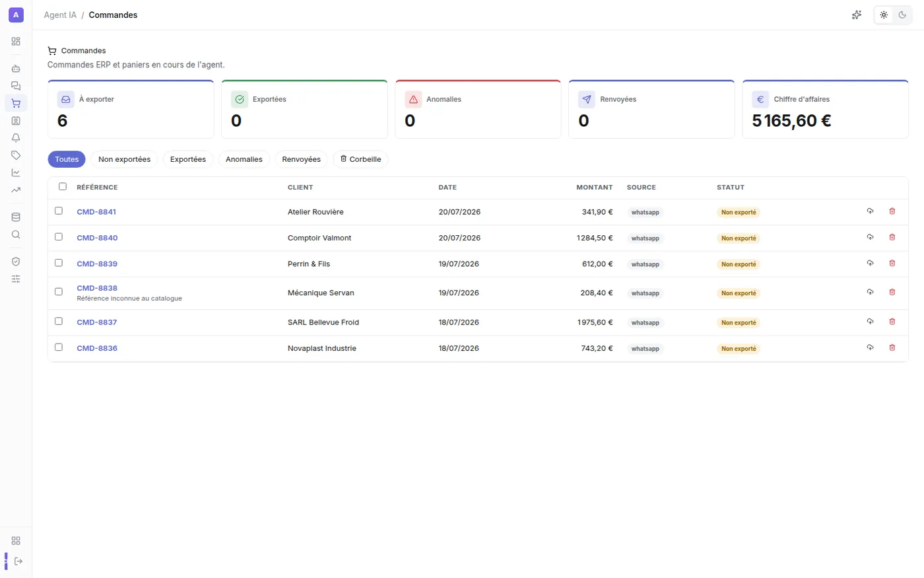Click the search magnifier sidebar icon
This screenshot has width=924, height=578.
click(16, 235)
